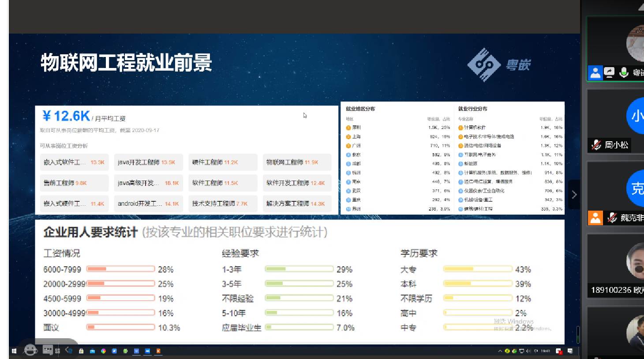Click the 就业地区分布 heading

[x=360, y=109]
